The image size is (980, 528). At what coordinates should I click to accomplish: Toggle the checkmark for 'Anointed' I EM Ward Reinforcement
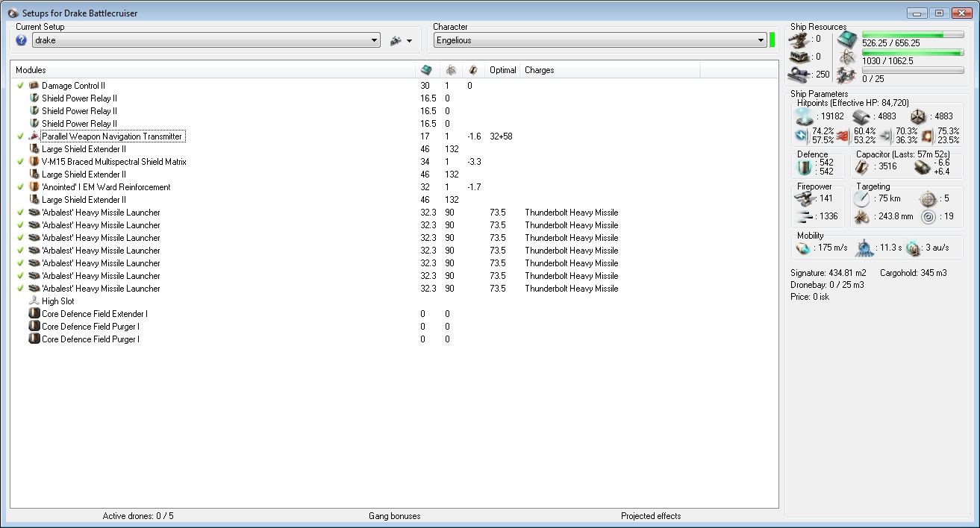21,187
